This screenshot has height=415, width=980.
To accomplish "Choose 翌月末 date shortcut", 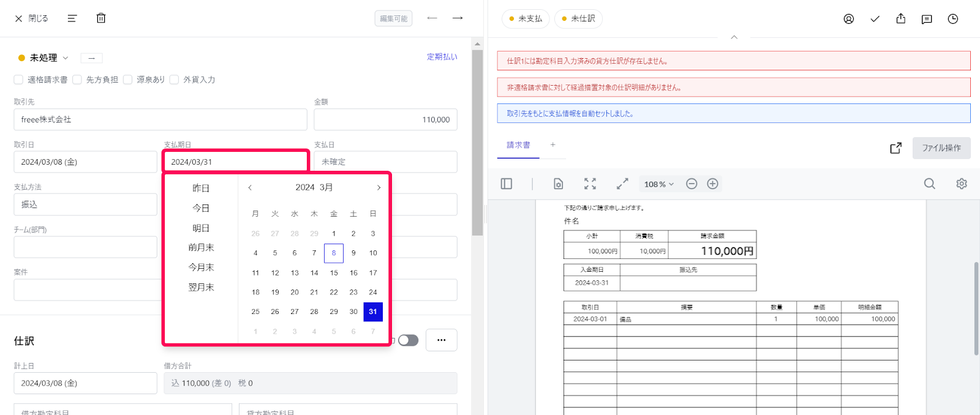I will (x=201, y=287).
